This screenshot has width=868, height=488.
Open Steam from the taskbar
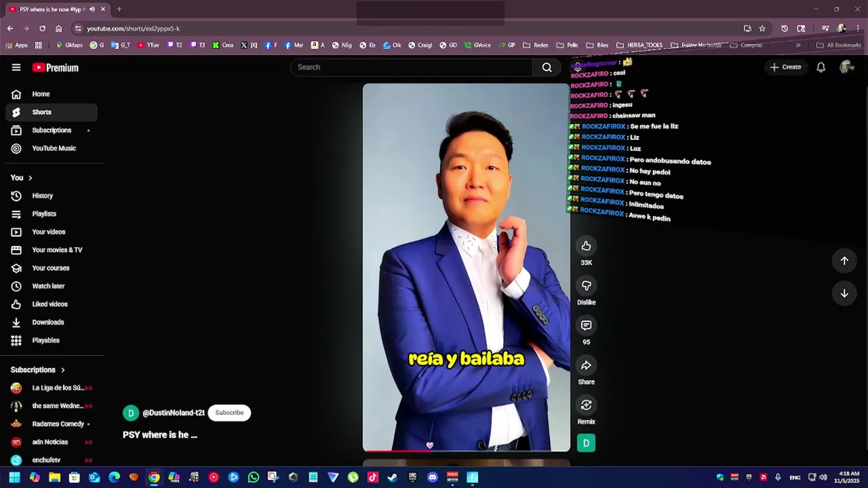393,477
